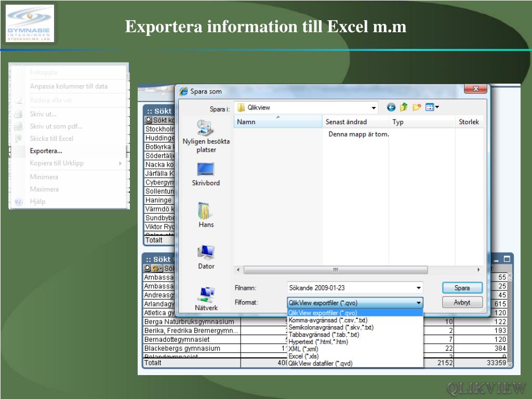532x399 pixels.
Task: Close the Spara som dialog
Action: point(475,88)
